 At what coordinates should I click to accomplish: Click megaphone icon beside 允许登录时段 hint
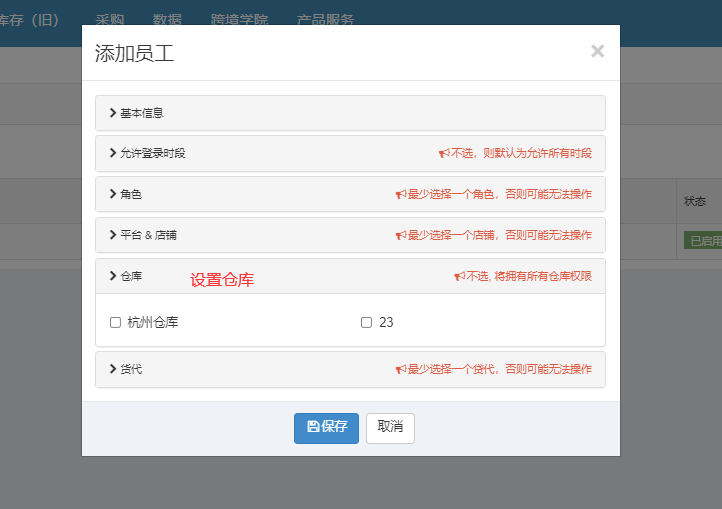[x=444, y=154]
